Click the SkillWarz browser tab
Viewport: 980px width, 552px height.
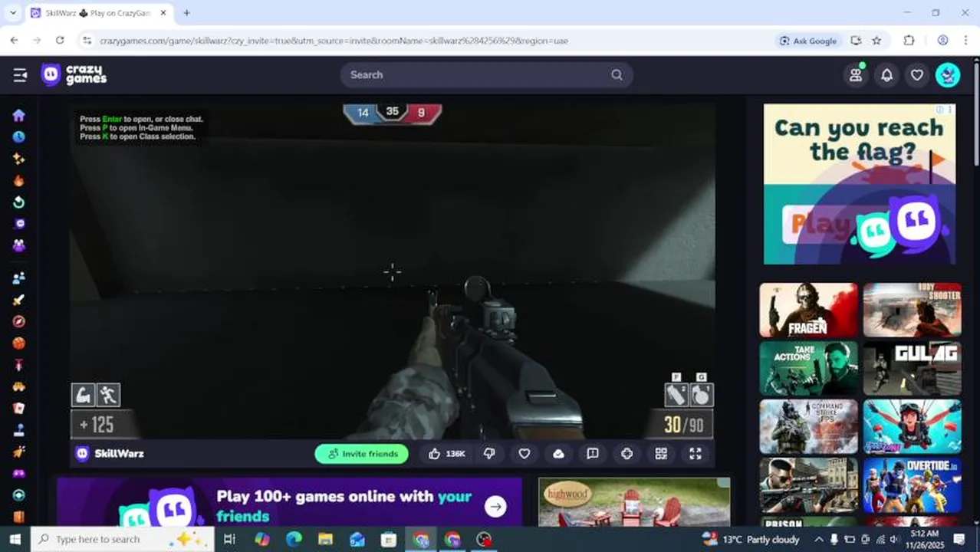(98, 13)
